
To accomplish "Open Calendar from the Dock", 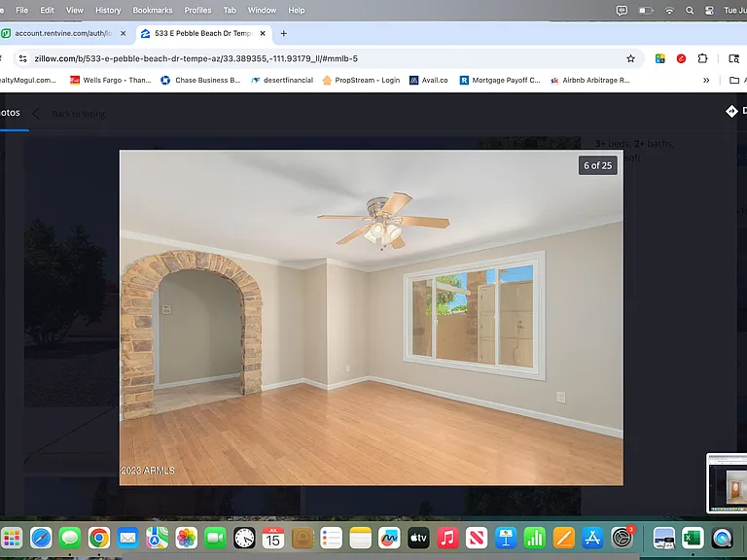I will pyautogui.click(x=273, y=539).
